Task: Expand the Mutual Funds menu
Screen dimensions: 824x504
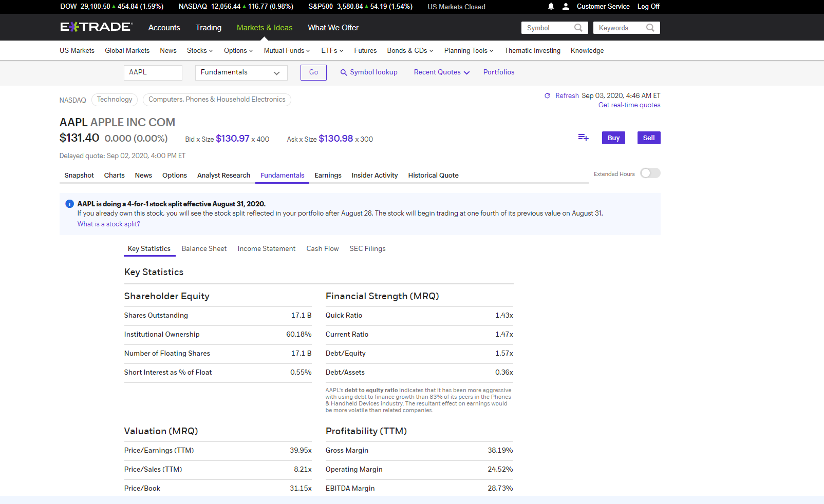Action: point(287,51)
